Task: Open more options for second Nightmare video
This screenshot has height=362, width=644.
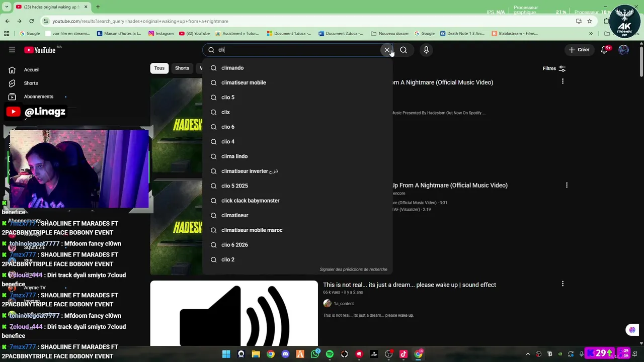Action: point(567,185)
